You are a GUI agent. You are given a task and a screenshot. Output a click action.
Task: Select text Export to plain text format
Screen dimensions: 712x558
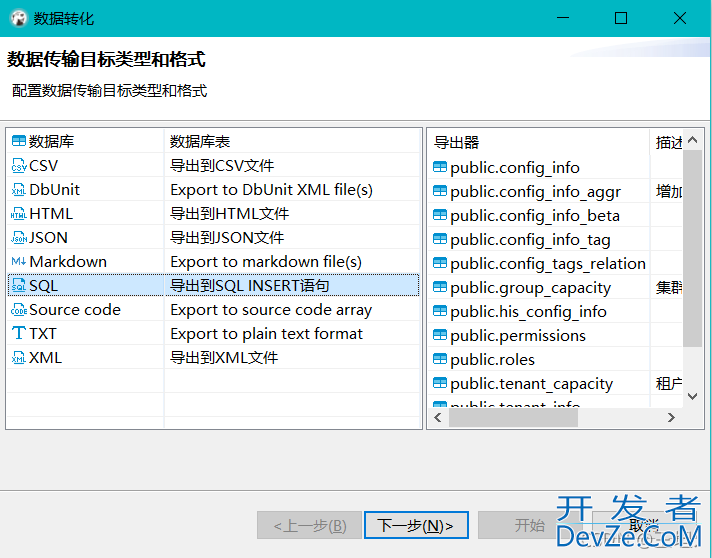pos(267,334)
